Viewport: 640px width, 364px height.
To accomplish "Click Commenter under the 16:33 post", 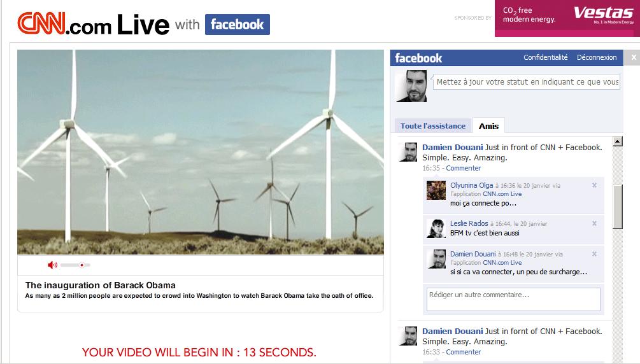I will point(463,352).
